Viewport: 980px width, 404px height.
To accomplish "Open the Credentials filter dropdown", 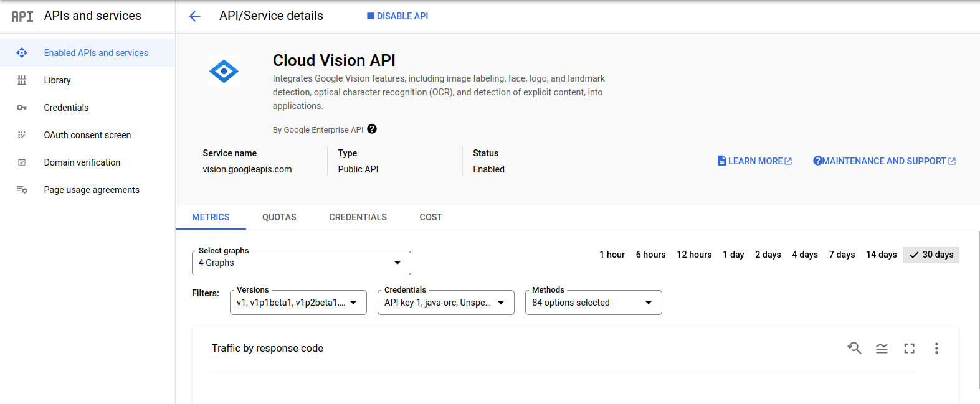I will (x=445, y=303).
